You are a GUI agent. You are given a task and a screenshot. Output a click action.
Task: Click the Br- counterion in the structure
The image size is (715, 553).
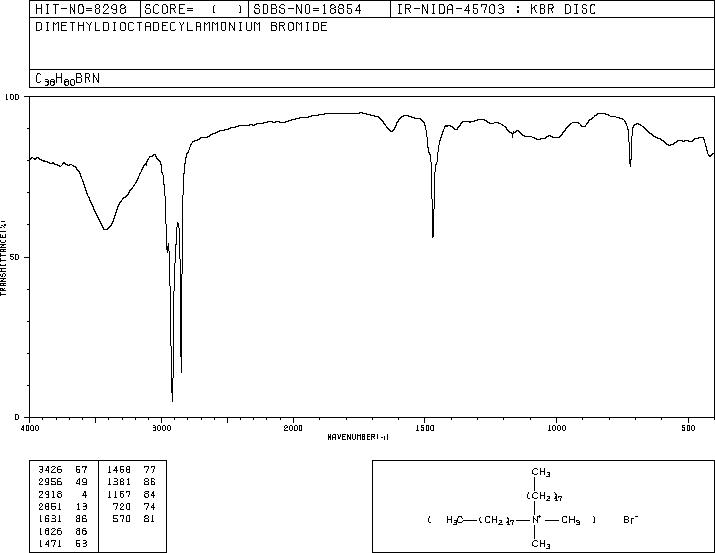pyautogui.click(x=631, y=520)
